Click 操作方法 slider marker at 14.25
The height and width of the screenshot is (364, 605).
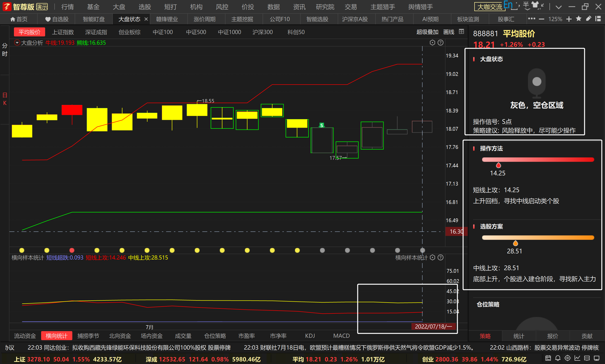pyautogui.click(x=498, y=165)
